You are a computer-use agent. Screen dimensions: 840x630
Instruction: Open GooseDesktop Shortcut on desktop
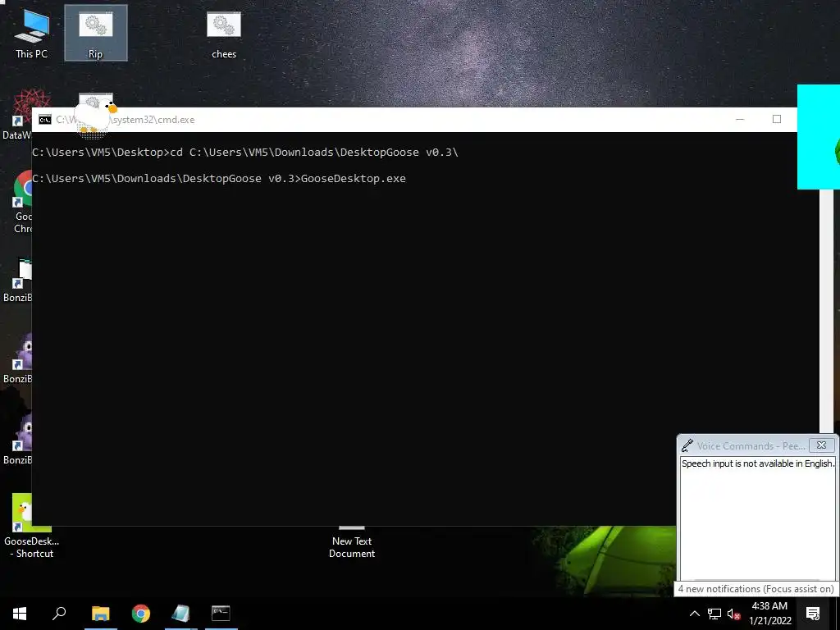(x=31, y=526)
